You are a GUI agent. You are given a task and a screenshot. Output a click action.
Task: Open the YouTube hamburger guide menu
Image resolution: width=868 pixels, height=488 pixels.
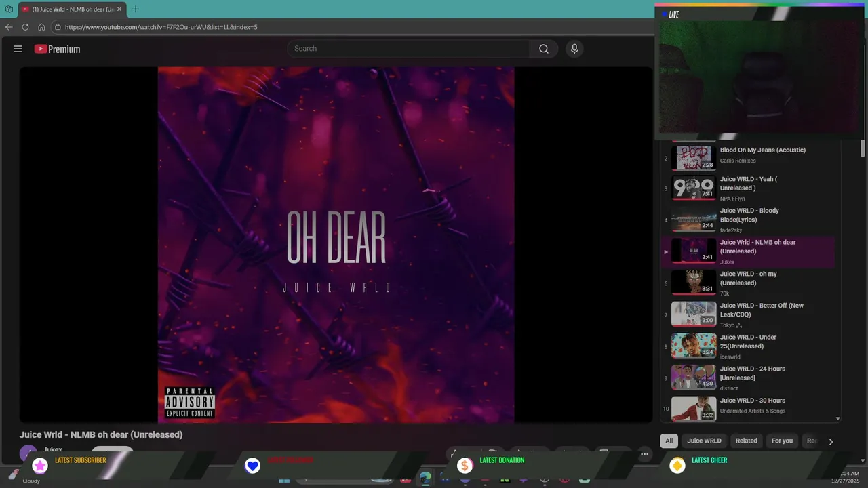point(18,49)
